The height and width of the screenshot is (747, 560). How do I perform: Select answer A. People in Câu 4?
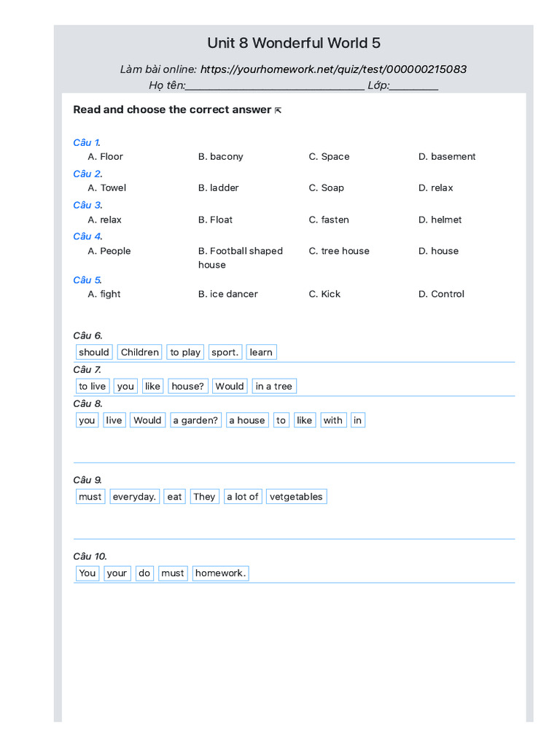click(x=109, y=251)
